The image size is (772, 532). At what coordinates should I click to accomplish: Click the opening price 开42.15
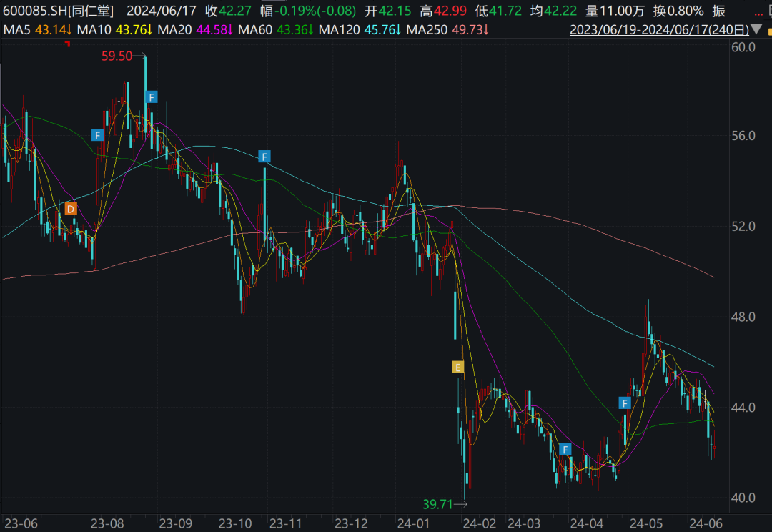click(x=388, y=11)
